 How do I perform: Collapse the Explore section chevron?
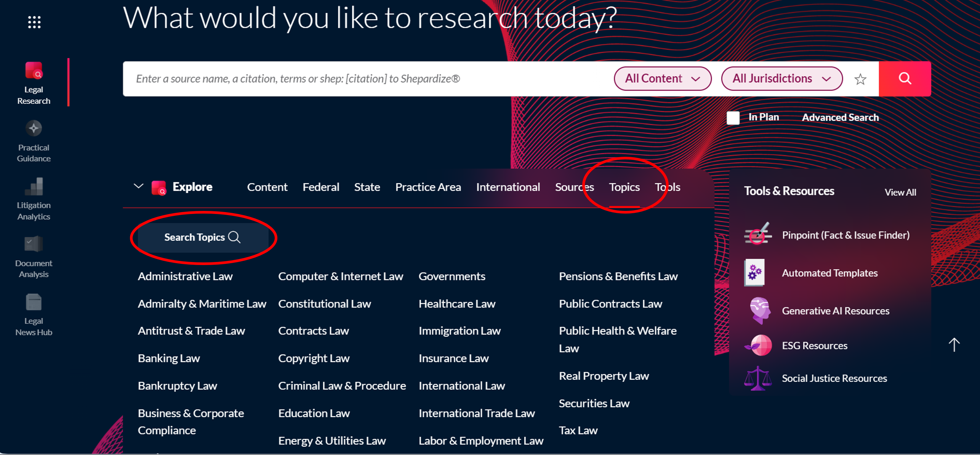pyautogui.click(x=138, y=187)
